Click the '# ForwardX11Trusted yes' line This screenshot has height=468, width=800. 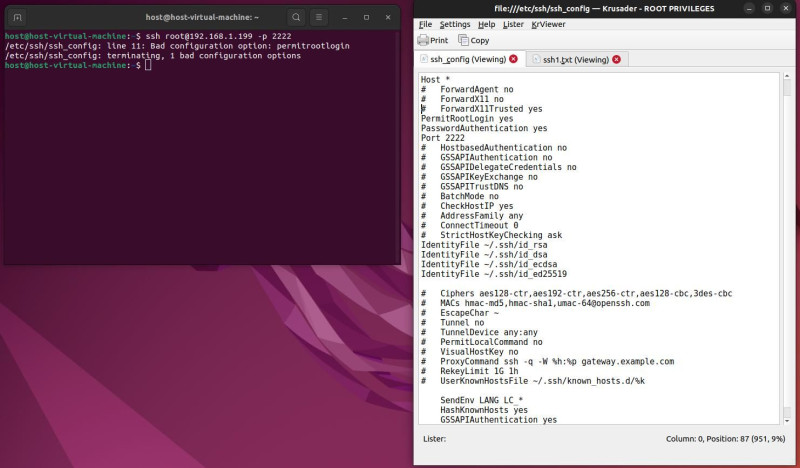point(481,109)
